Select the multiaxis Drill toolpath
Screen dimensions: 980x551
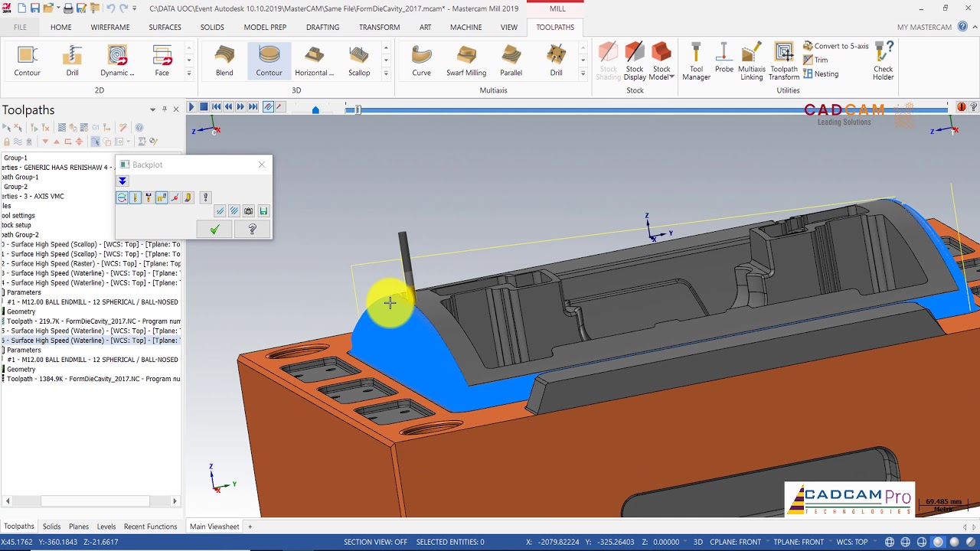tap(556, 60)
